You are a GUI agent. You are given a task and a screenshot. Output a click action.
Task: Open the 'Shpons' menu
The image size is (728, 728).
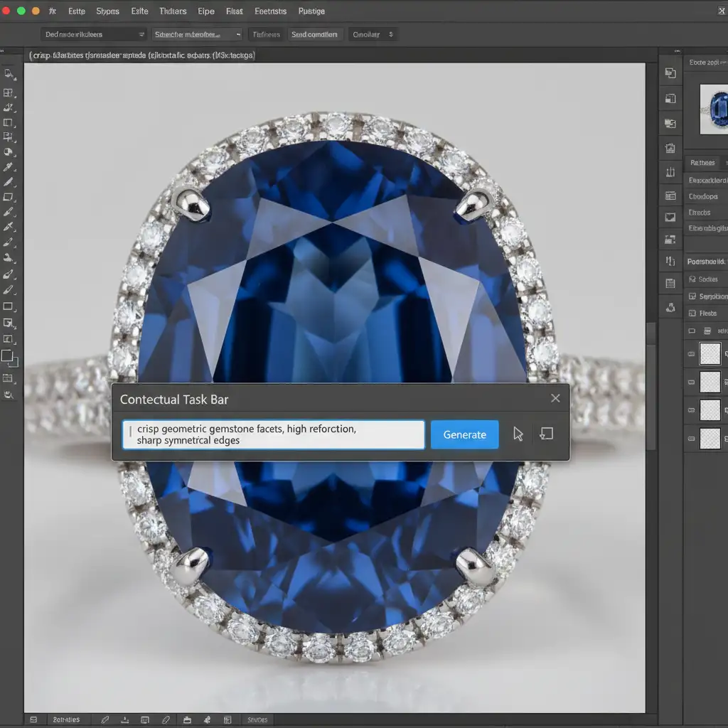[x=107, y=11]
